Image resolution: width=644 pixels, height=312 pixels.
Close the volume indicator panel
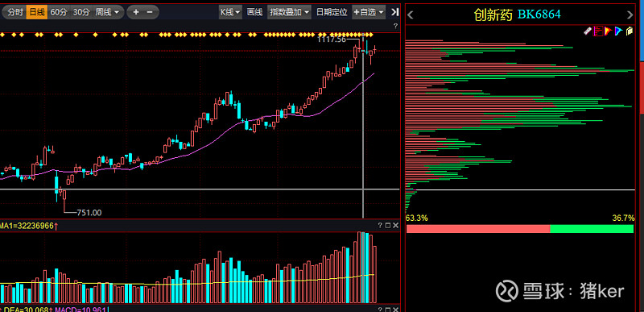coord(395,226)
